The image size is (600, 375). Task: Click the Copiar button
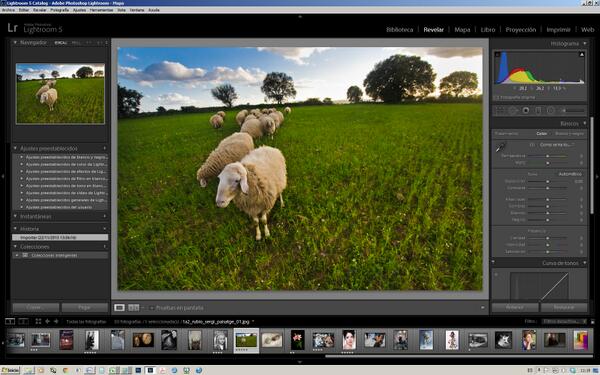(36, 307)
